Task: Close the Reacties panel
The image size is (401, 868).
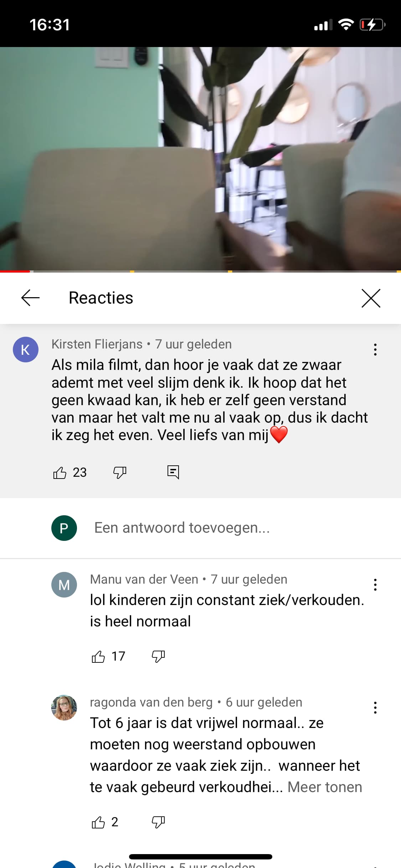Action: click(x=371, y=298)
